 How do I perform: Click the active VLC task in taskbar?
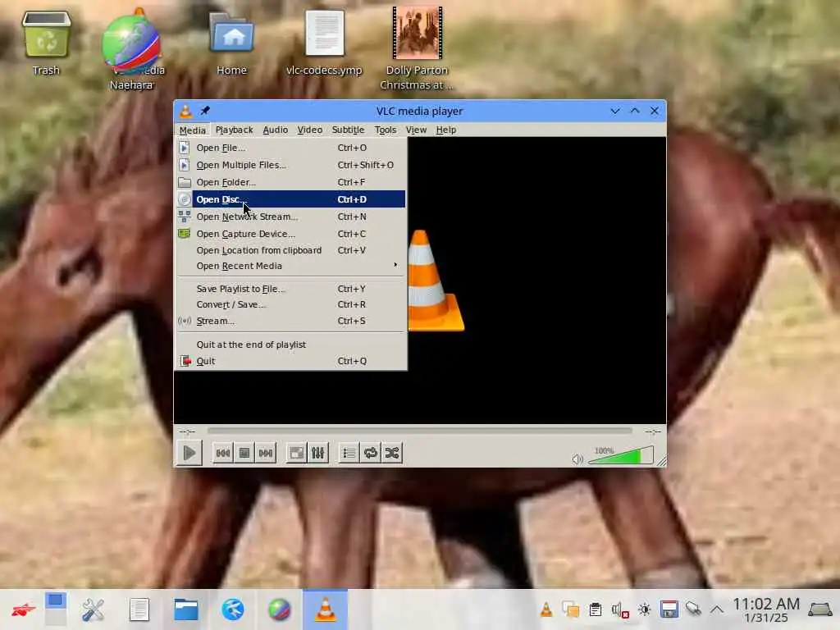click(x=325, y=609)
